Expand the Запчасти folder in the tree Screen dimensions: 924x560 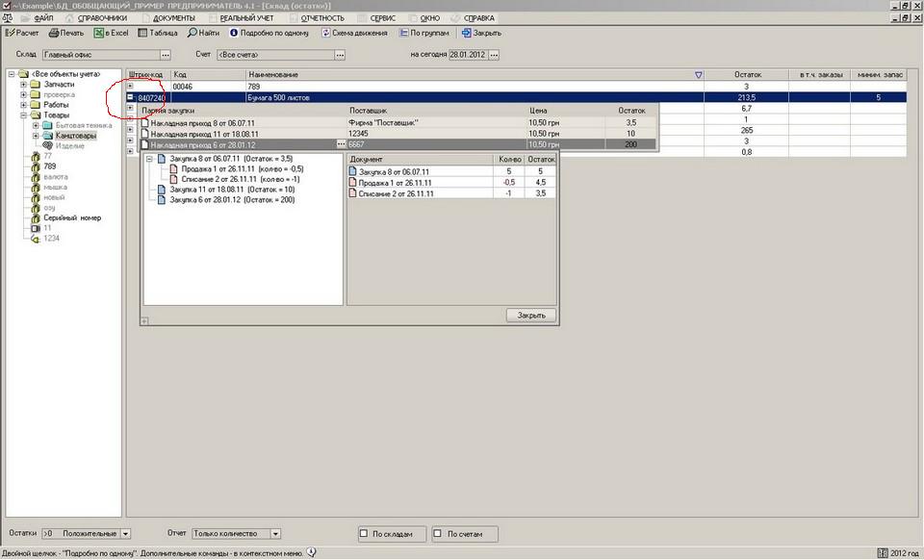[23, 85]
